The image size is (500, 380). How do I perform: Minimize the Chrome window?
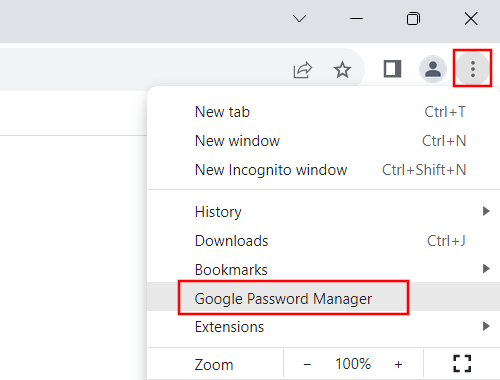[356, 19]
